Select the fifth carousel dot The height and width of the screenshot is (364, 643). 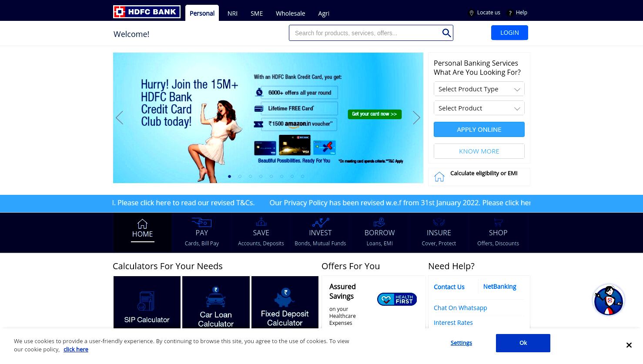[x=271, y=176]
